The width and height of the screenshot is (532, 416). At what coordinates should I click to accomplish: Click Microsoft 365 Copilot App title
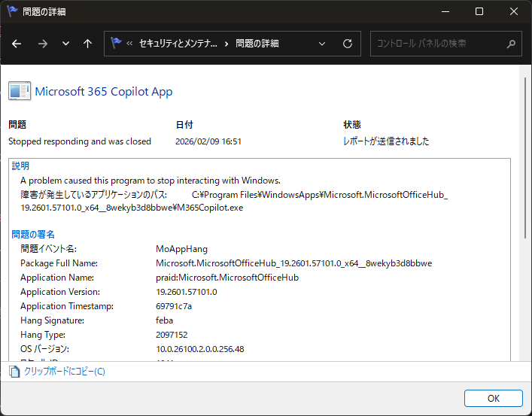(x=104, y=91)
